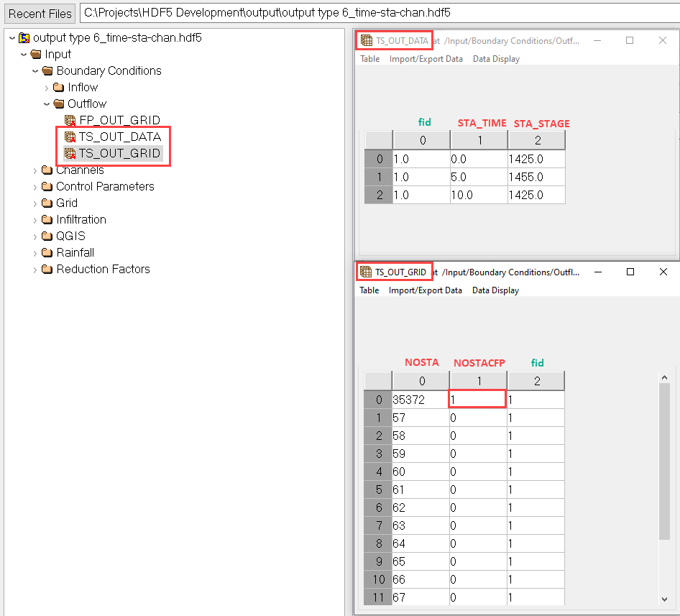
Task: Click the table icon in TS_OUT_GRID window title
Action: coord(366,272)
